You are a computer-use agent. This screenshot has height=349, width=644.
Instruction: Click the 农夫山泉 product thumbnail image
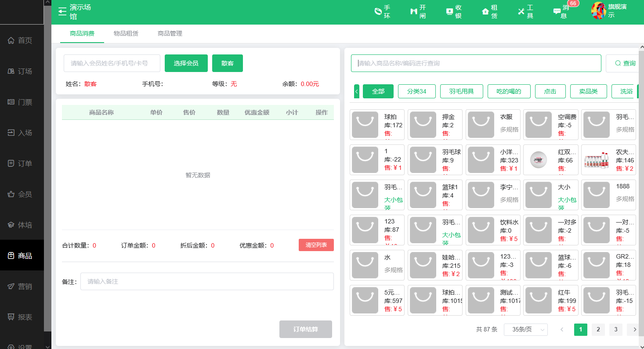coord(596,160)
